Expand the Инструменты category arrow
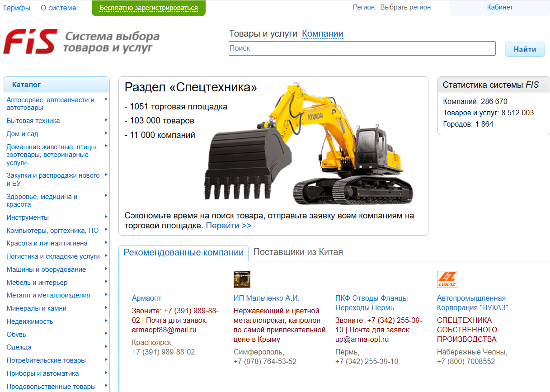This screenshot has width=550, height=392. (106, 217)
